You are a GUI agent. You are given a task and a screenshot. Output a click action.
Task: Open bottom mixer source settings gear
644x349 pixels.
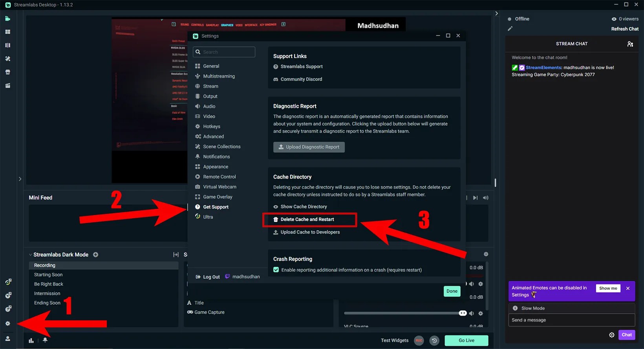tap(481, 313)
